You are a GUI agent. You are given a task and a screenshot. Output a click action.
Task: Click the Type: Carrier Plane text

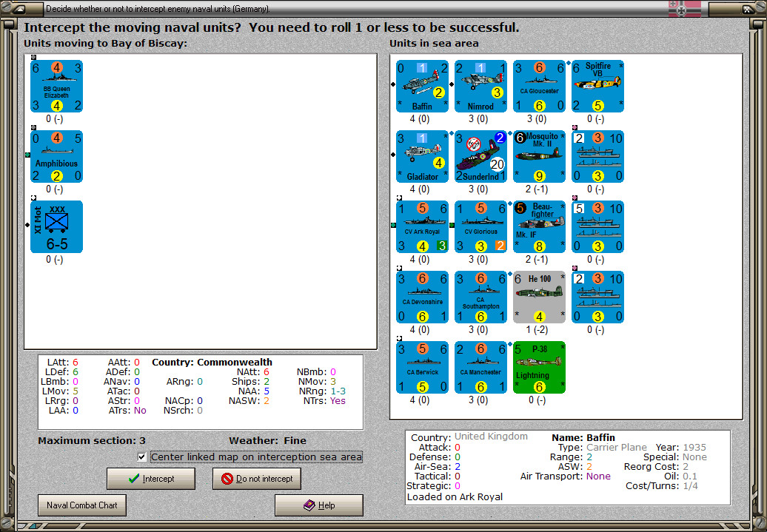coord(602,448)
